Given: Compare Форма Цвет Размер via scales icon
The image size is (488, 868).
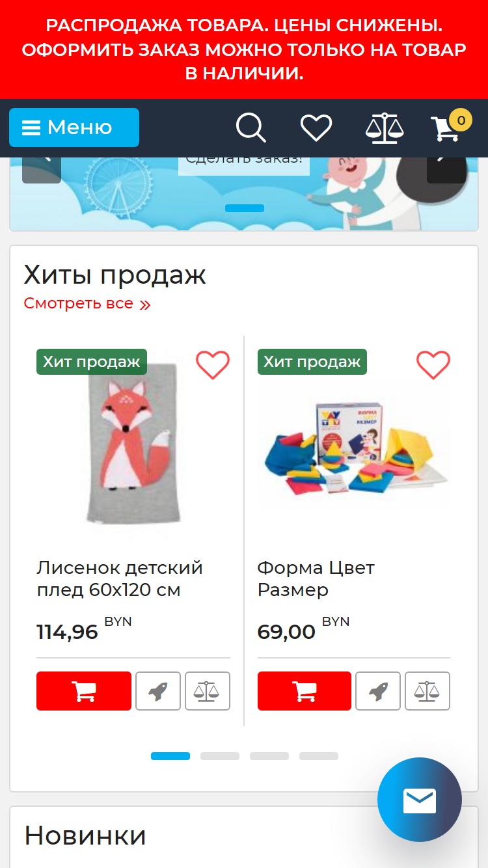Looking at the screenshot, I should tap(427, 691).
